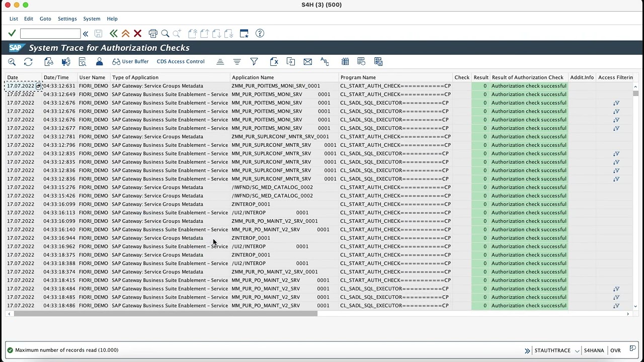644x362 pixels.
Task: Refresh the trace list
Action: (x=28, y=62)
